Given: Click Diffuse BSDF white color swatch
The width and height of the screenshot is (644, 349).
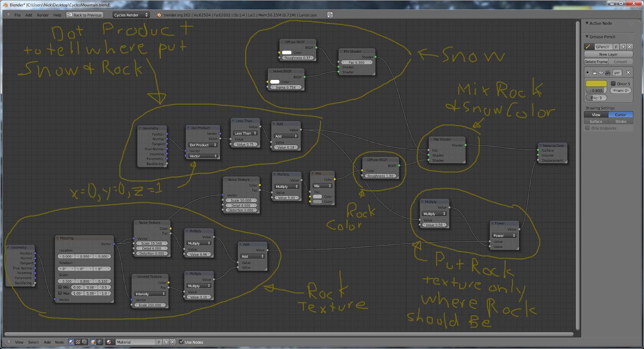Looking at the screenshot, I should pyautogui.click(x=287, y=53).
